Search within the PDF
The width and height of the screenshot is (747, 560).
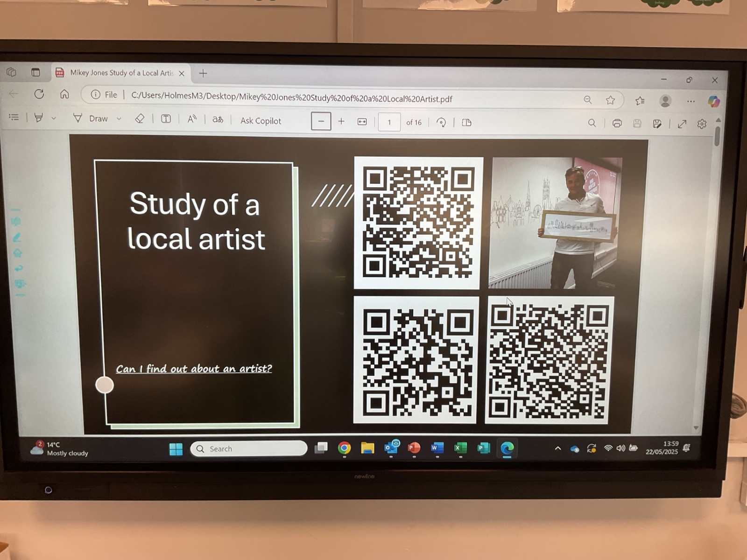[x=592, y=123]
